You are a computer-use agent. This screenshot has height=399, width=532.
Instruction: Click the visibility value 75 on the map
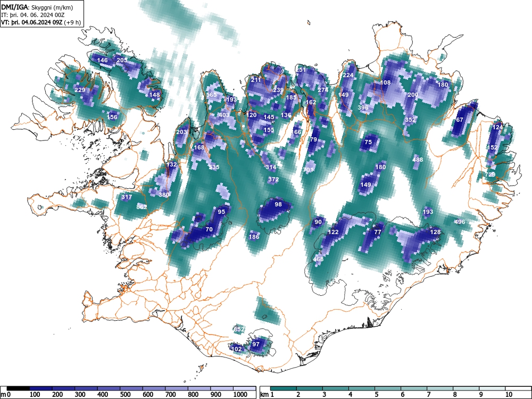tap(368, 142)
